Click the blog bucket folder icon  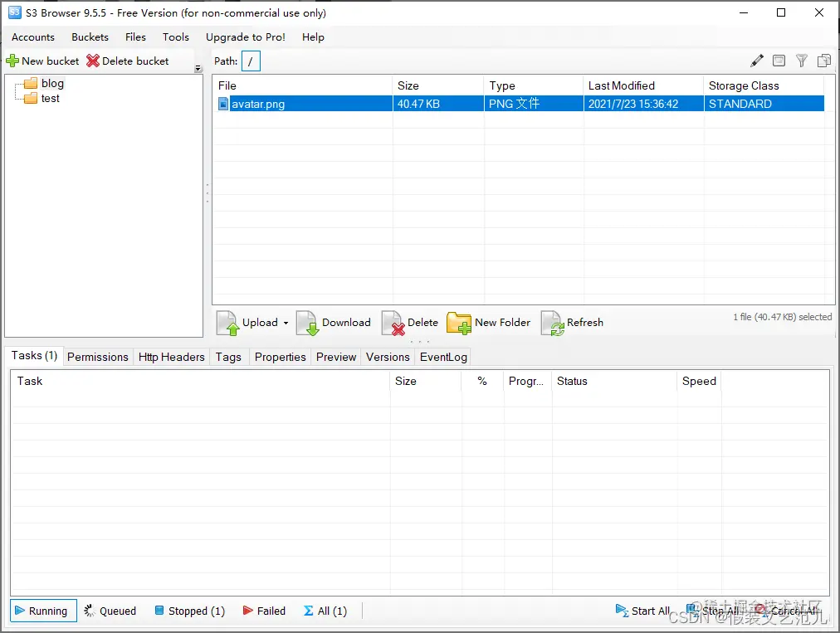pyautogui.click(x=31, y=84)
